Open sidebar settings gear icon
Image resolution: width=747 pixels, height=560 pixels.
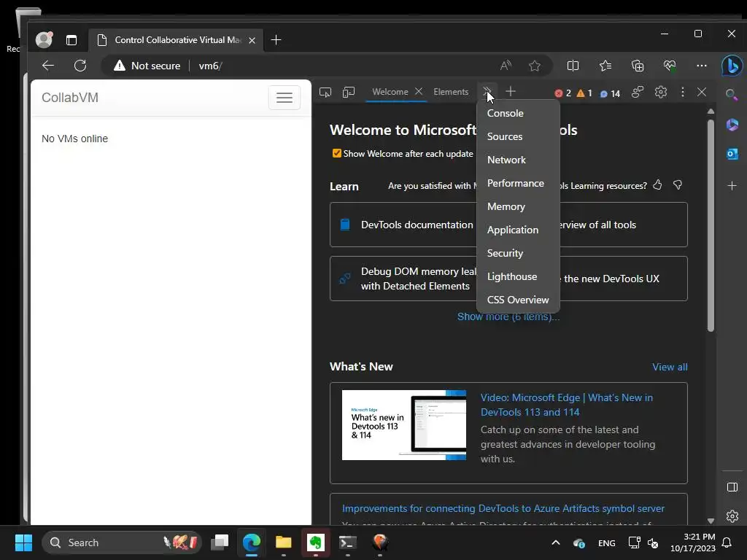[732, 516]
